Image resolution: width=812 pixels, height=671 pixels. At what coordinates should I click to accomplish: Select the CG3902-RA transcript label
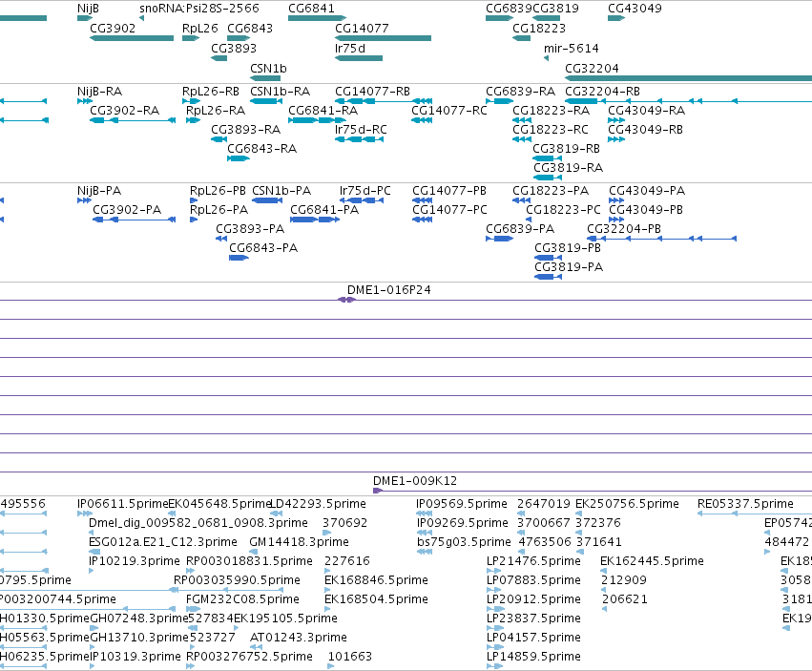click(x=125, y=111)
